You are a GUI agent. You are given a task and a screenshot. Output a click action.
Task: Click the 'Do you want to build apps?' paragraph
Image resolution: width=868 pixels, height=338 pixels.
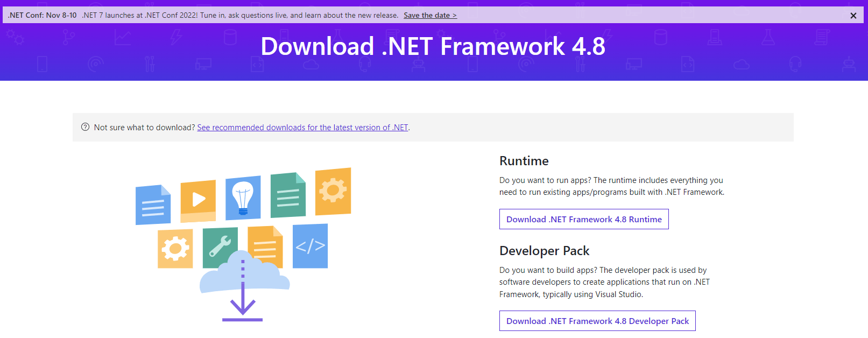coord(604,282)
